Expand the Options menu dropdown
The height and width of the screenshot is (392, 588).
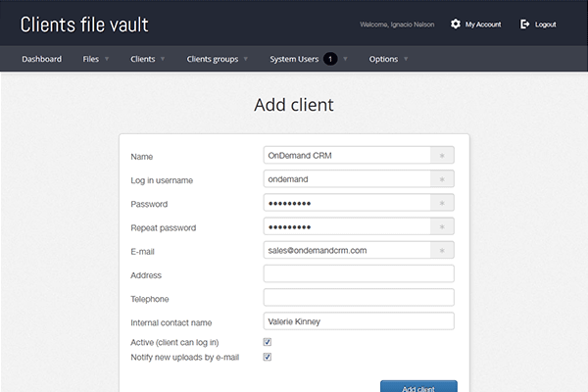(388, 59)
